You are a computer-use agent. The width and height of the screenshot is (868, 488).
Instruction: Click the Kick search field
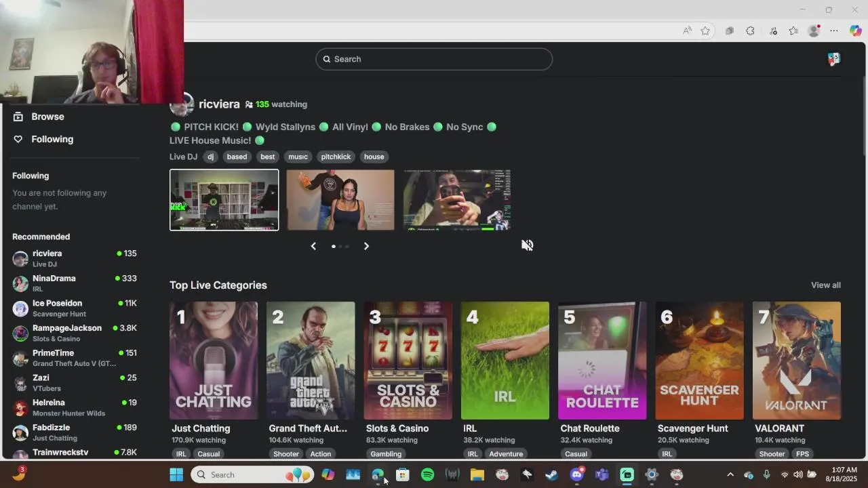[434, 59]
